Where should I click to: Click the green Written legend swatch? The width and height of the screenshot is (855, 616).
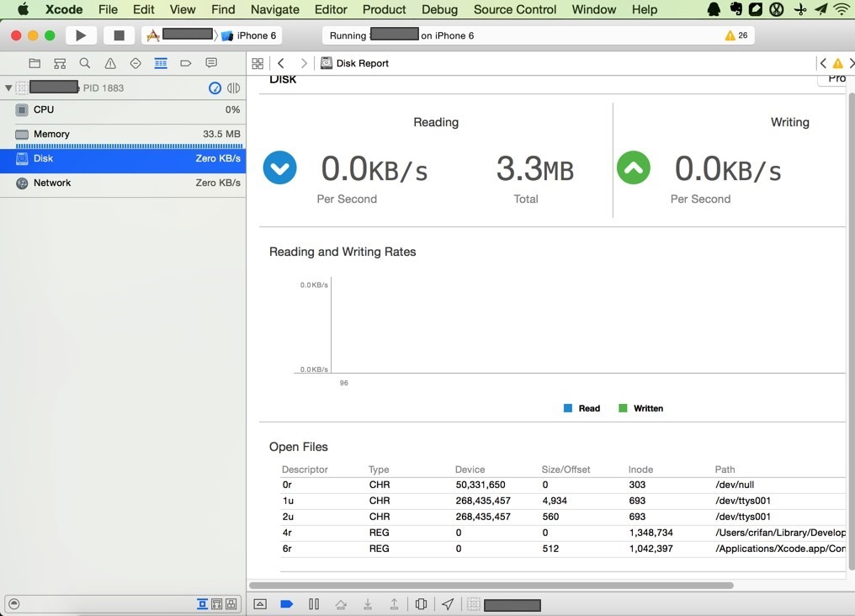pyautogui.click(x=623, y=408)
